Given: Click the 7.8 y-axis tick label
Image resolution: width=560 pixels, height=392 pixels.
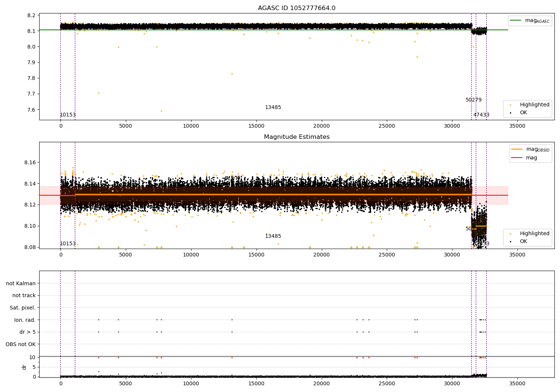Looking at the screenshot, I should click(x=32, y=78).
